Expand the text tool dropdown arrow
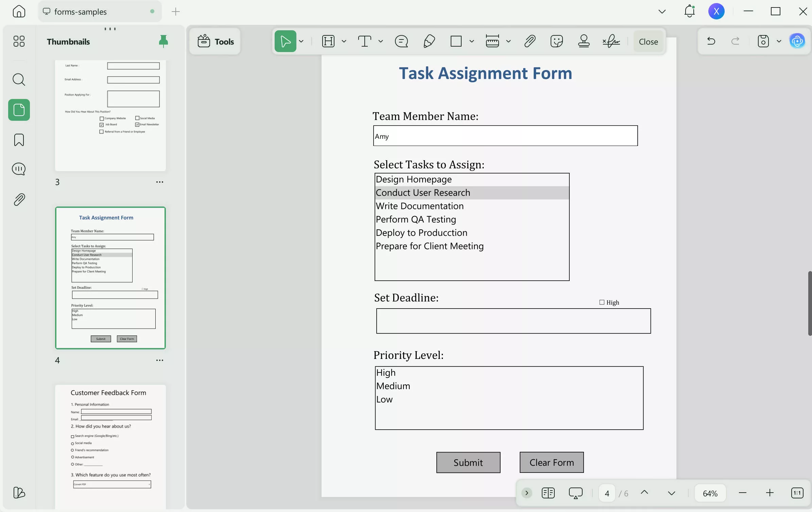Viewport: 812px width, 512px height. 381,42
